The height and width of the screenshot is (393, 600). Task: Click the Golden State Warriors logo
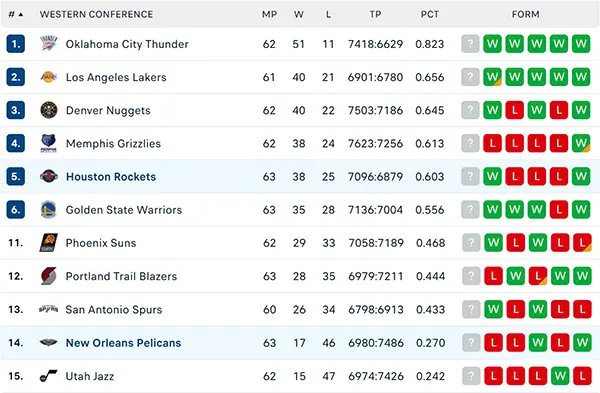(49, 210)
